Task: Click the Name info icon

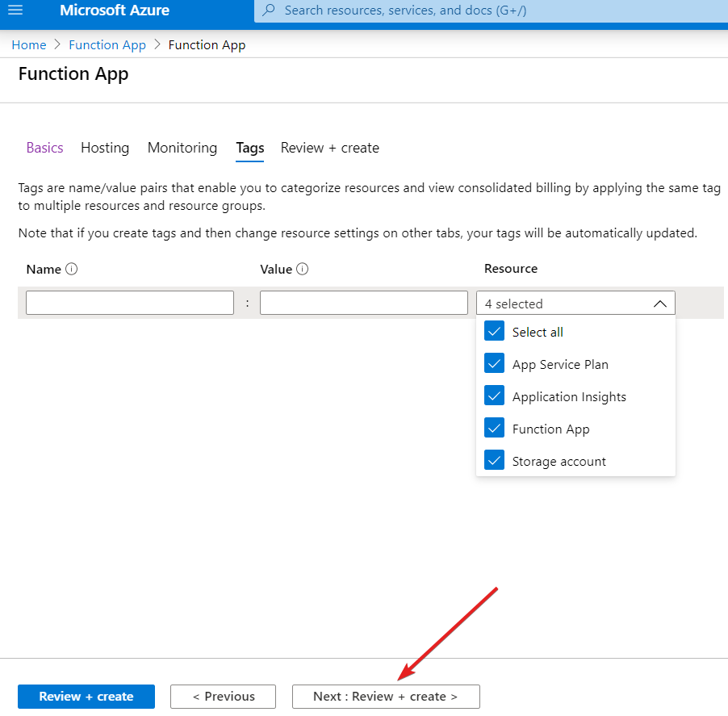Action: [x=72, y=269]
